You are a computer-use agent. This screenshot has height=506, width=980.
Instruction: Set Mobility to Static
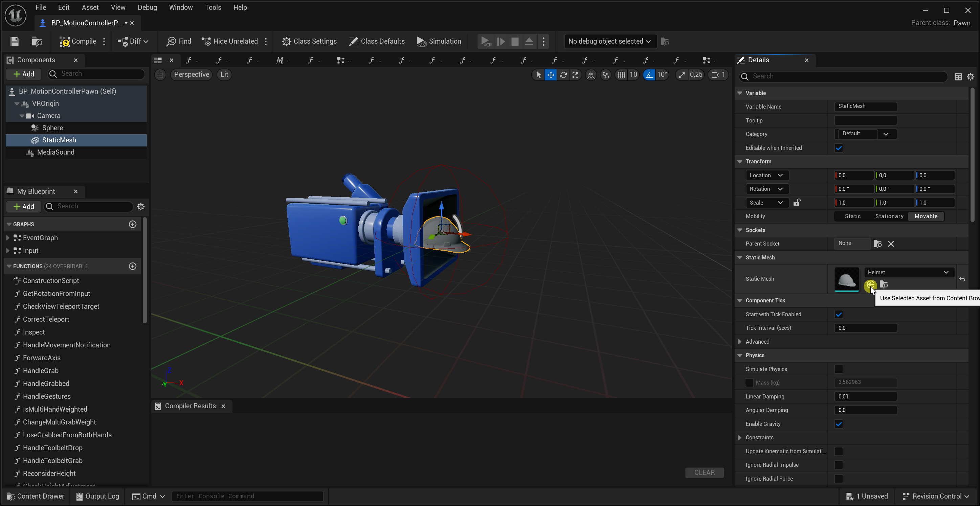(x=852, y=216)
